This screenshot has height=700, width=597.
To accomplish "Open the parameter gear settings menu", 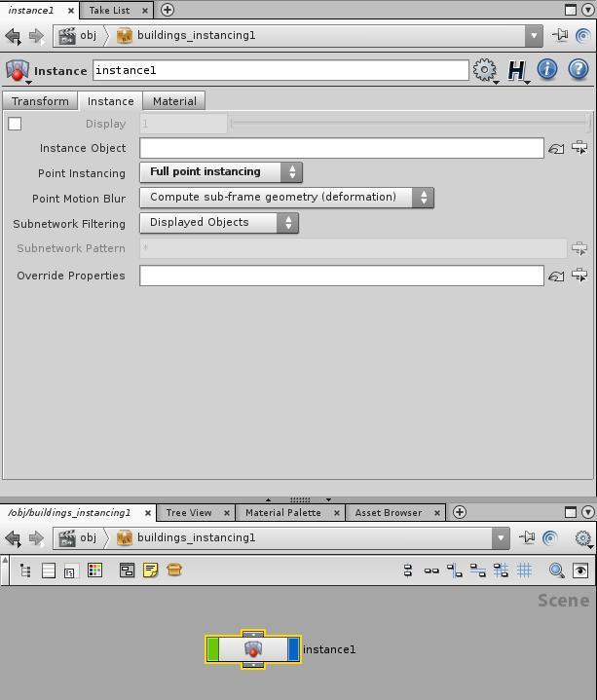I will click(x=484, y=70).
